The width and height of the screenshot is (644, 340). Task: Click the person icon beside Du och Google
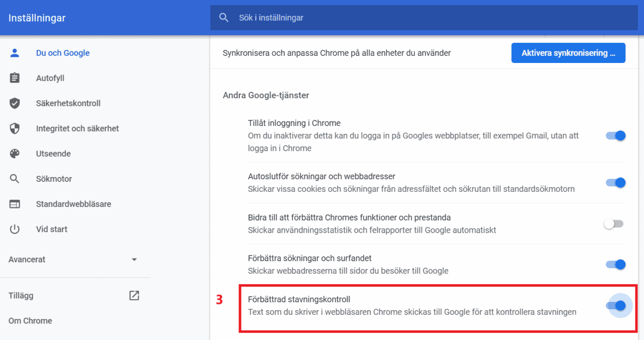click(x=15, y=53)
